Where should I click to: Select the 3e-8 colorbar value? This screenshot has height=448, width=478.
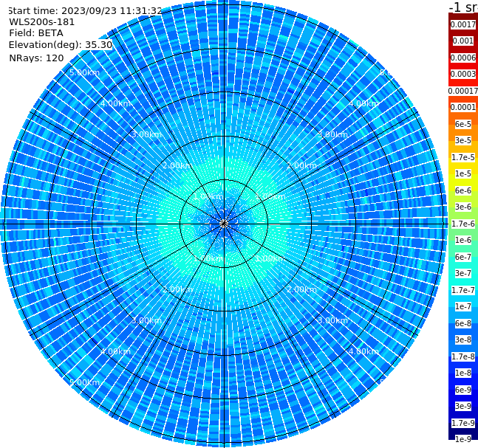pyautogui.click(x=463, y=340)
